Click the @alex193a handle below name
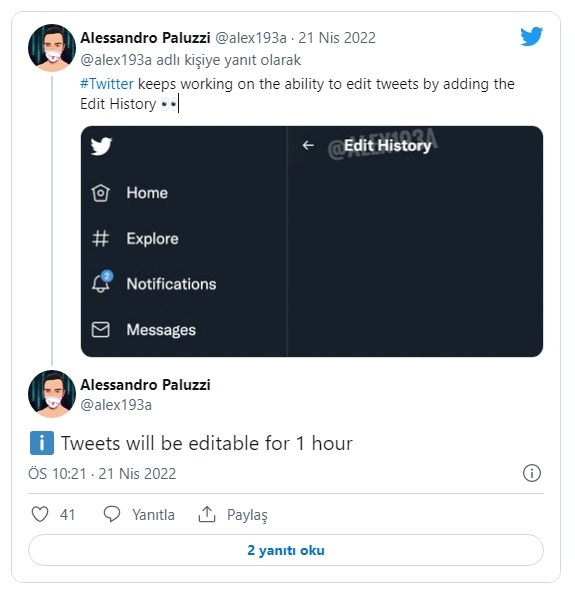Image resolution: width=575 pixels, height=591 pixels. point(116,405)
